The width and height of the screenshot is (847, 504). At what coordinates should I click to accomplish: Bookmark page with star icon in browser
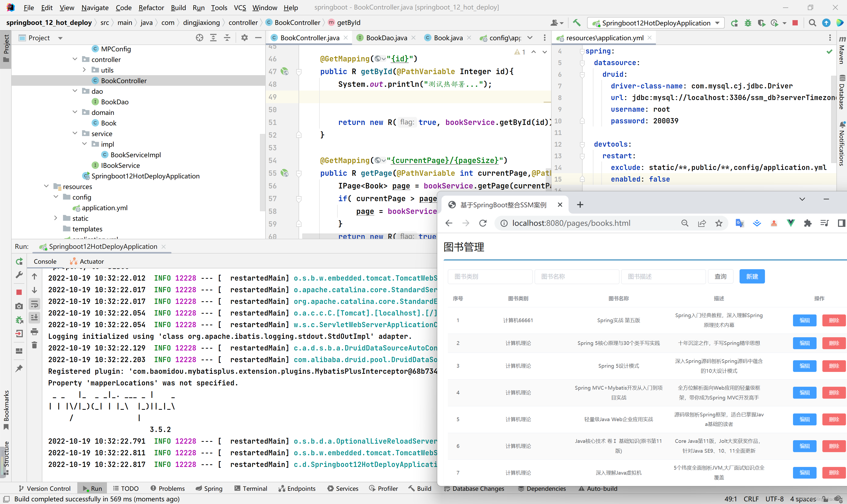coord(719,223)
